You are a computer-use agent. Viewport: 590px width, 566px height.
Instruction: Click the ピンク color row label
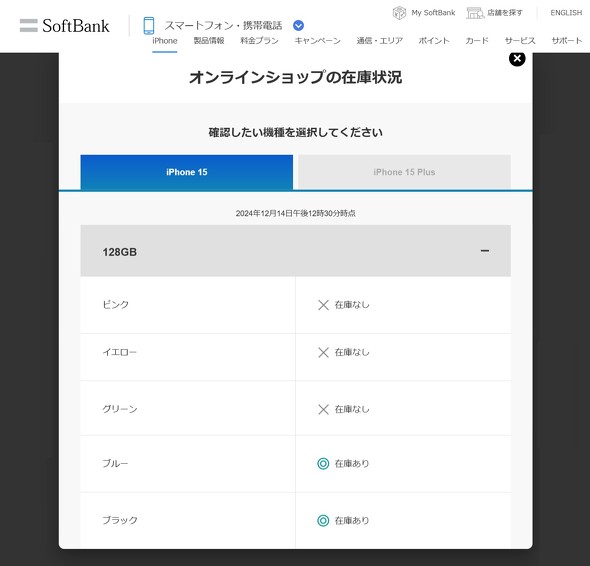pos(116,304)
